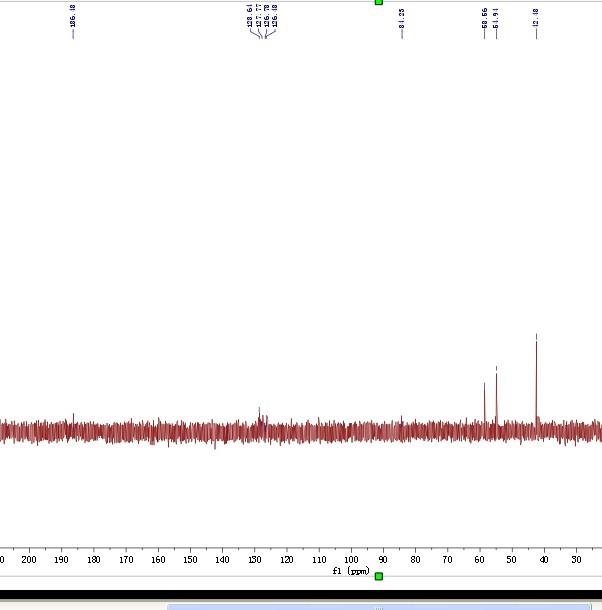Click the horizontal scrollbar thumb at bottom
The image size is (602, 610).
click(379, 607)
